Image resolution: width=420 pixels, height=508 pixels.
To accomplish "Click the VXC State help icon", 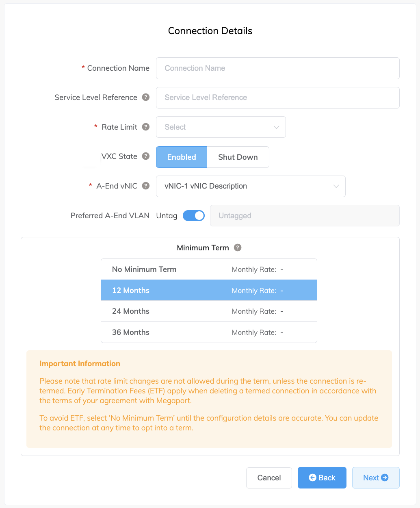I will (x=146, y=156).
